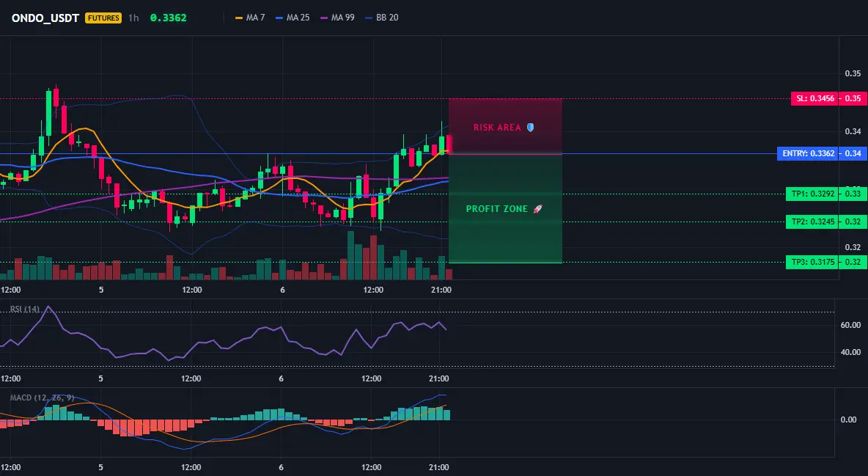868x476 pixels.
Task: Toggle the MA 7 legend entry
Action: [x=250, y=18]
